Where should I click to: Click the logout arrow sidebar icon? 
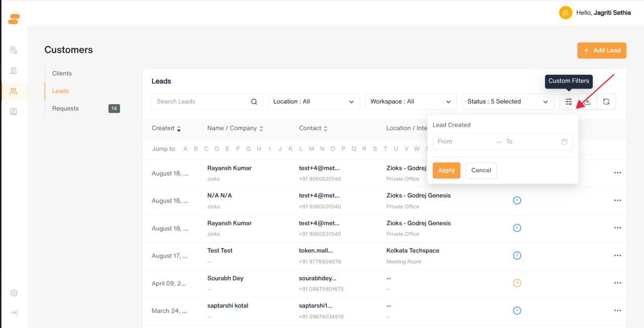click(14, 312)
